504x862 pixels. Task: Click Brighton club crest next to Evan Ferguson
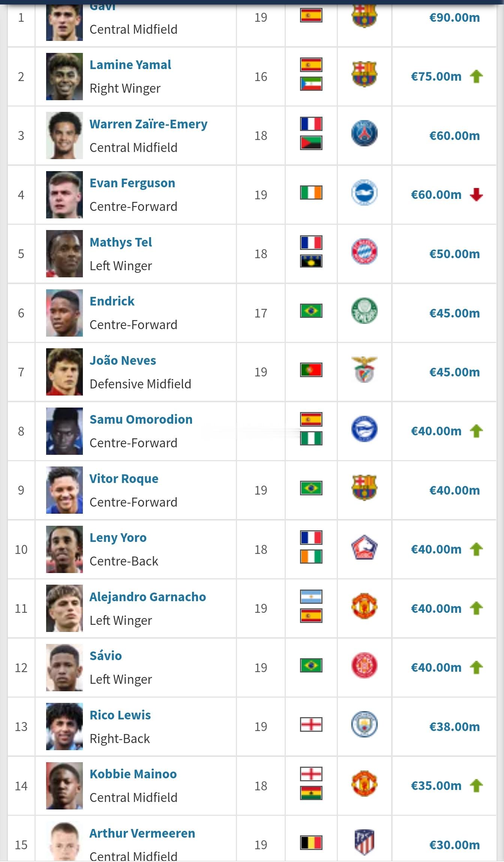tap(364, 193)
